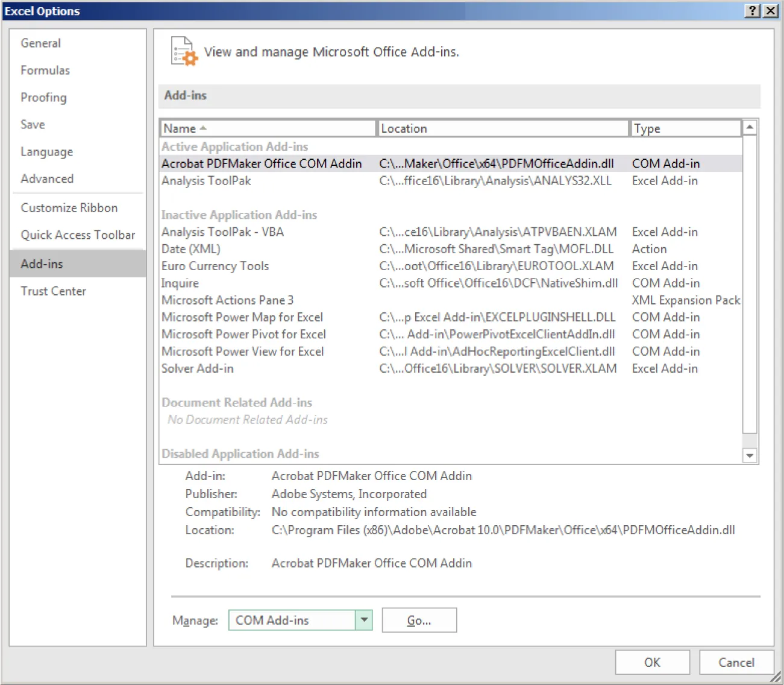
Task: Select the Analysis ToolPak add-in
Action: [206, 180]
